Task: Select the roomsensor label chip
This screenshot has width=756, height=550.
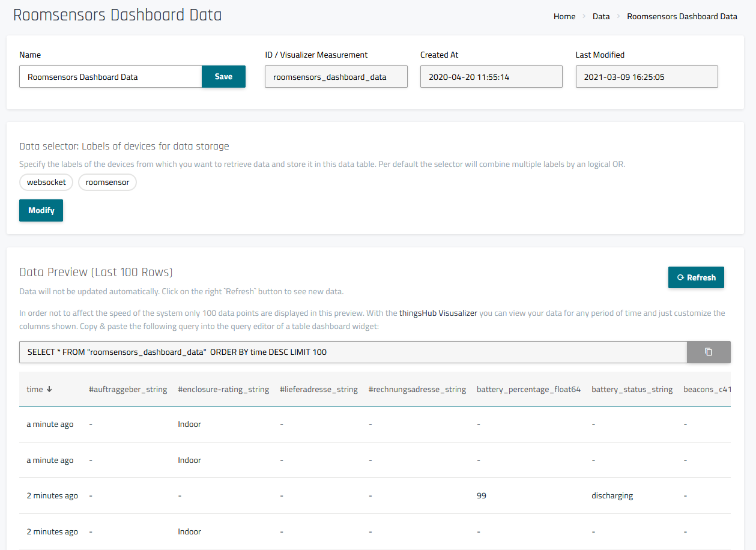Action: pos(107,182)
